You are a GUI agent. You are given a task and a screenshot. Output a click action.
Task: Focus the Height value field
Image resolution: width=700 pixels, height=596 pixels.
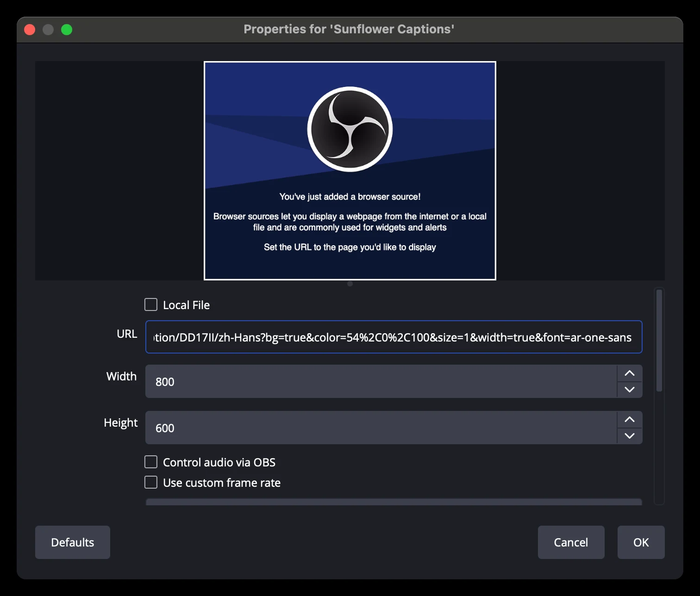(x=381, y=428)
